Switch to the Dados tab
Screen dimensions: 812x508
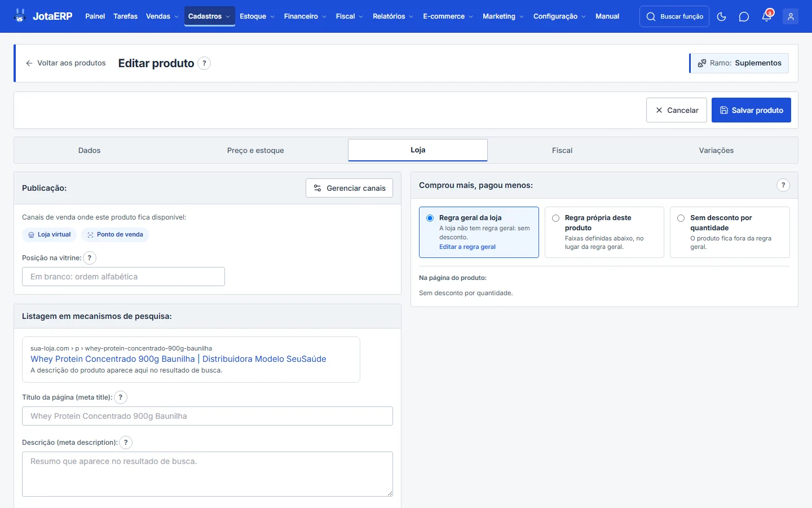[x=90, y=151]
